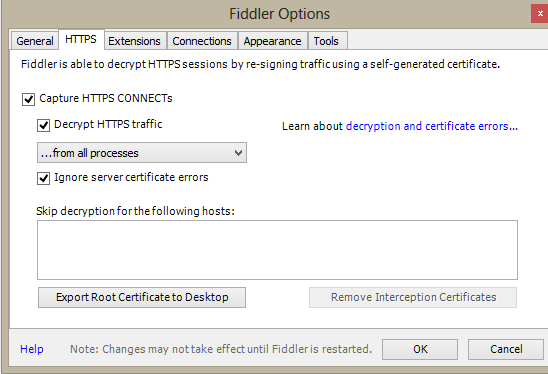Dismiss dialog with Cancel button
Viewport: 548px width, 374px height.
point(506,349)
